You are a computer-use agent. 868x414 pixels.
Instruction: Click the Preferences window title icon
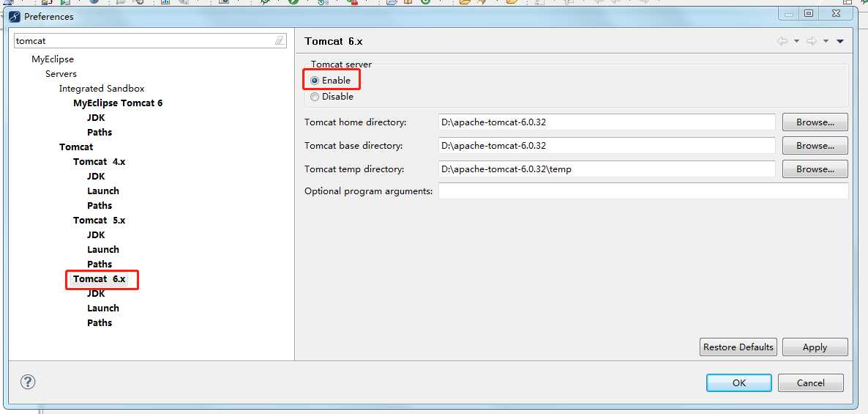click(15, 17)
